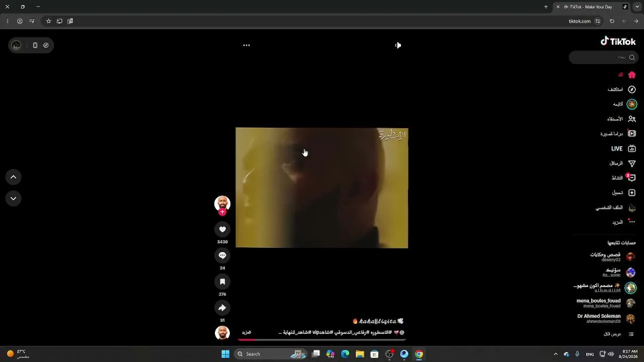Viewport: 644px width, 362px height.
Task: Click the Upload plus icon
Action: (x=632, y=193)
